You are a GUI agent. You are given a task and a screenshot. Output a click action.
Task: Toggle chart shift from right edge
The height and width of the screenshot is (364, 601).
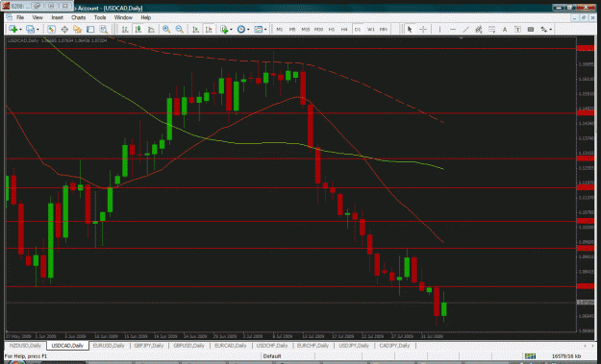tap(209, 29)
